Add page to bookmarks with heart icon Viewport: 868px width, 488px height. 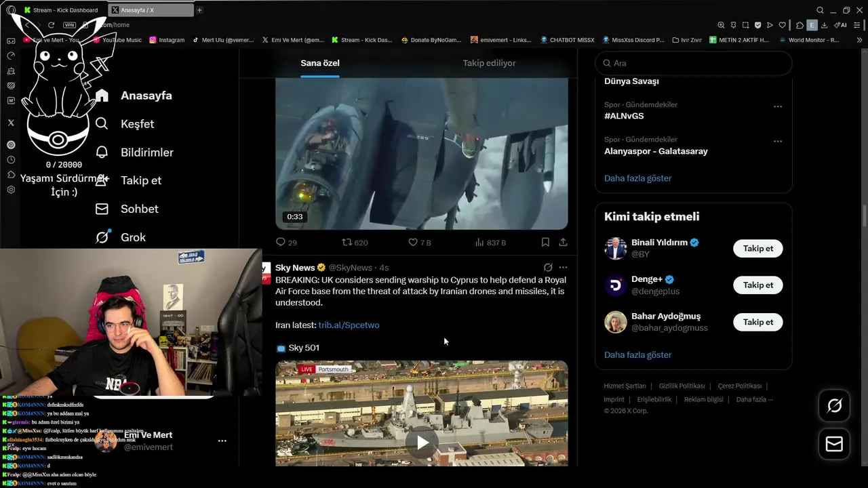[x=782, y=25]
